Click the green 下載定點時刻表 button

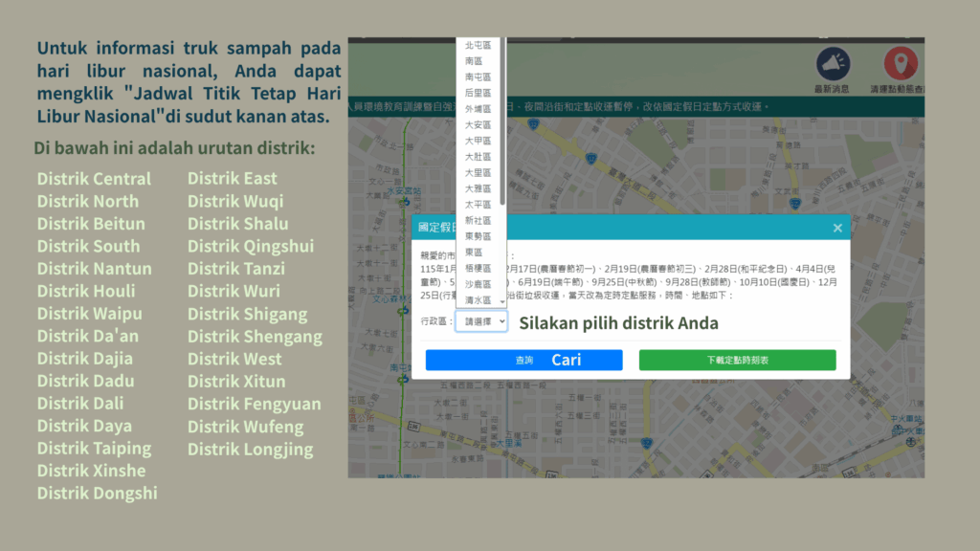click(738, 360)
